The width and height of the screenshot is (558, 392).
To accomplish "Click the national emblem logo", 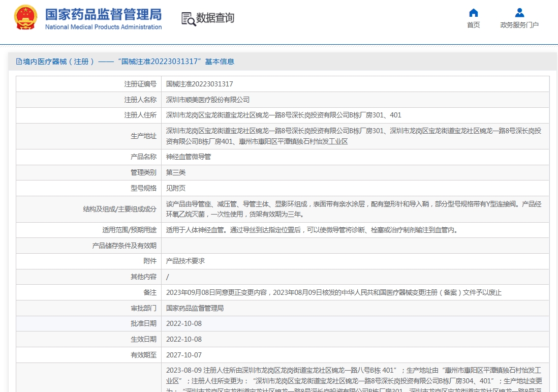I will [x=25, y=17].
